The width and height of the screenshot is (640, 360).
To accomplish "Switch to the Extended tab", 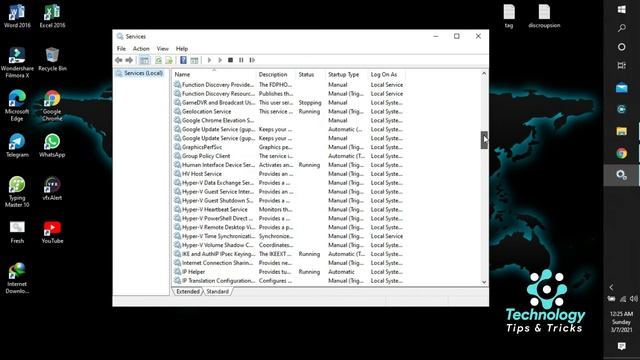I will pyautogui.click(x=188, y=291).
